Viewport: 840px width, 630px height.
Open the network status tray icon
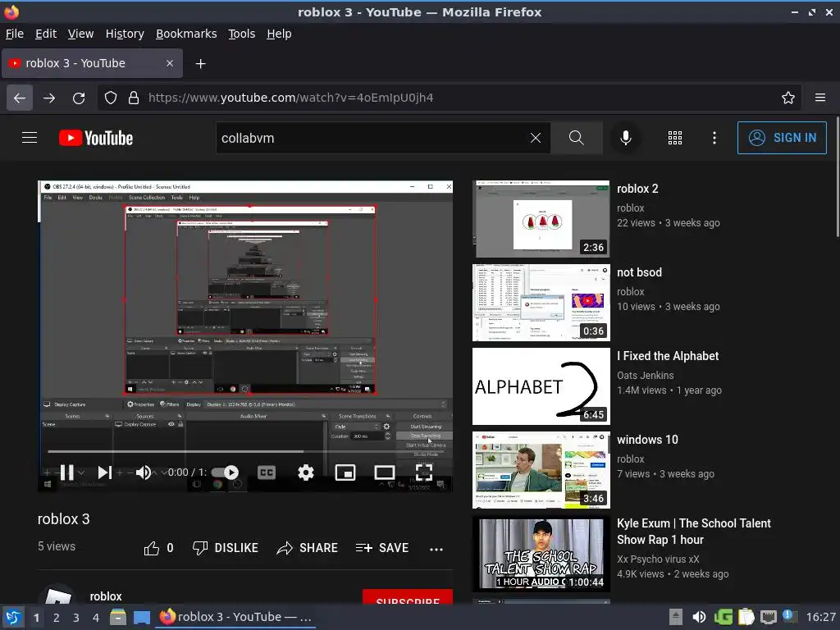pyautogui.click(x=768, y=617)
